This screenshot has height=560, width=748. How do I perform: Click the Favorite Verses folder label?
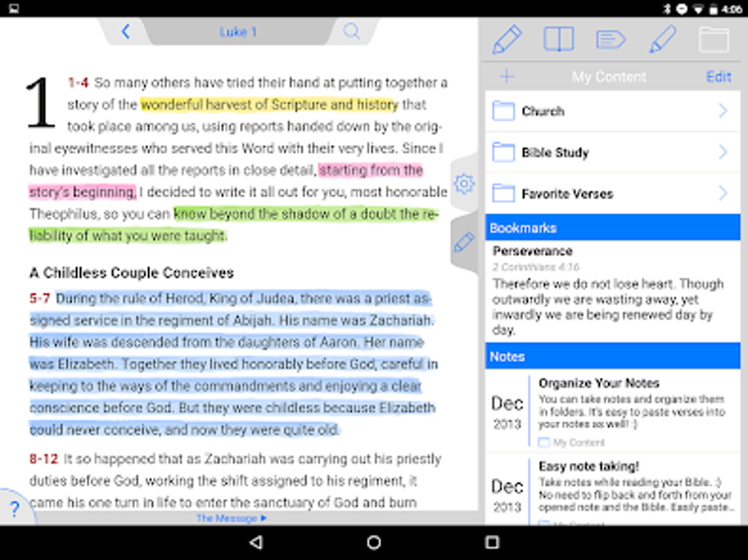pyautogui.click(x=567, y=194)
